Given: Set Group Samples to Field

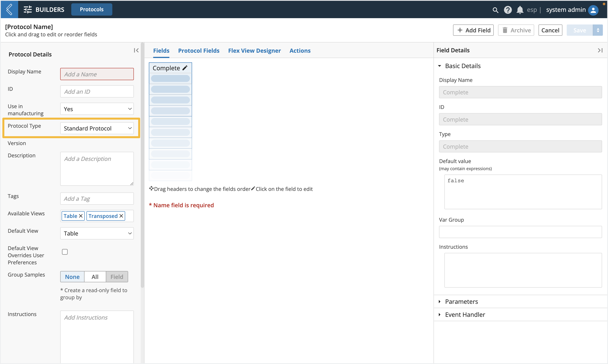Looking at the screenshot, I should pyautogui.click(x=117, y=277).
